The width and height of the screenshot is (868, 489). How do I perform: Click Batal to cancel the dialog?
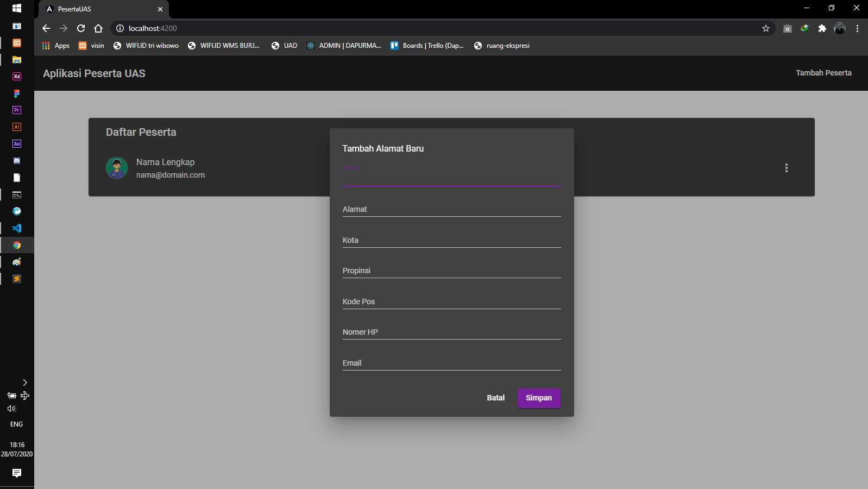[x=496, y=398]
